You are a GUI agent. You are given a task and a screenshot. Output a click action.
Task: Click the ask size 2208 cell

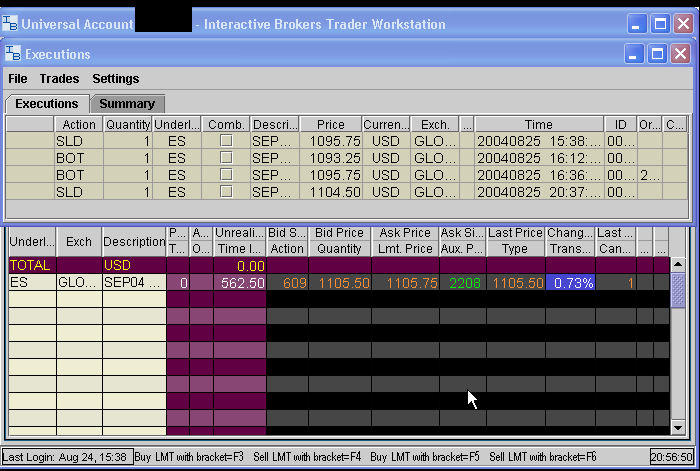(x=462, y=283)
